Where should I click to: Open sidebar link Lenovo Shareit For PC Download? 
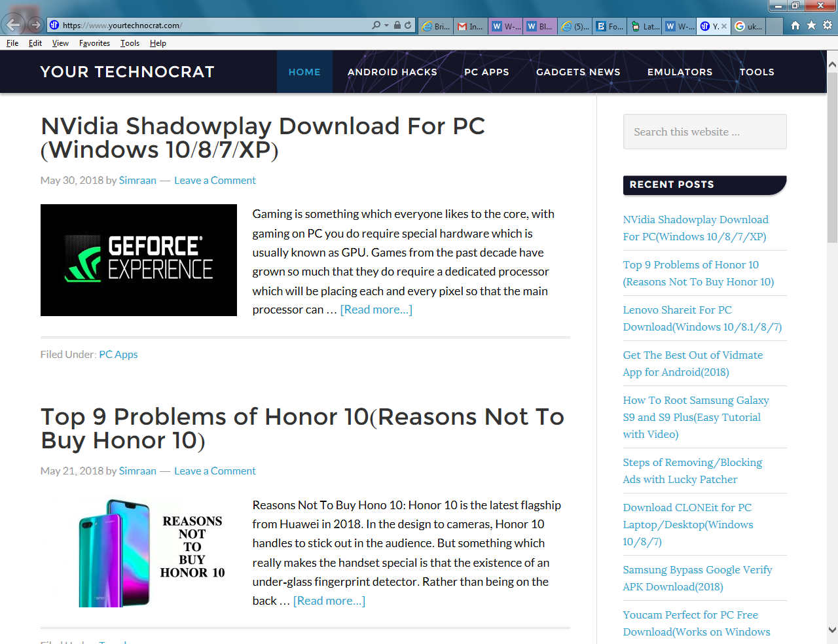pyautogui.click(x=702, y=318)
